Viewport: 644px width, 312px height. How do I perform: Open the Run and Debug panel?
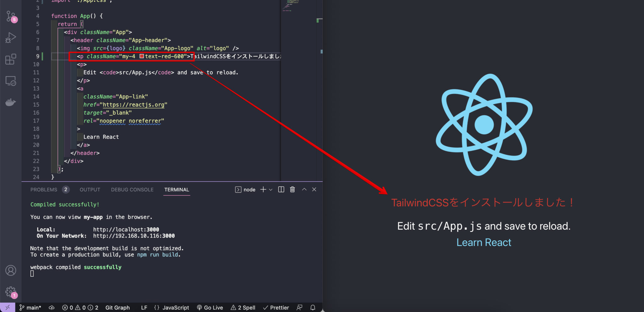click(10, 37)
